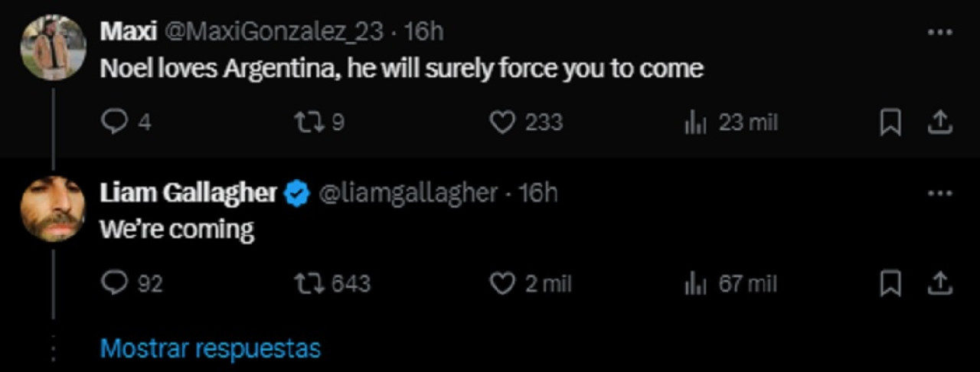The height and width of the screenshot is (372, 980).
Task: Click Mostrar respuestas link
Action: [x=211, y=349]
